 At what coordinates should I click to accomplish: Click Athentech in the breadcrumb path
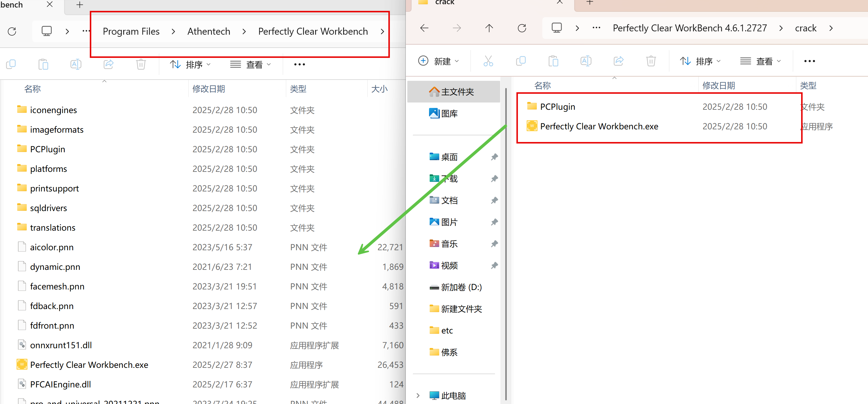208,31
